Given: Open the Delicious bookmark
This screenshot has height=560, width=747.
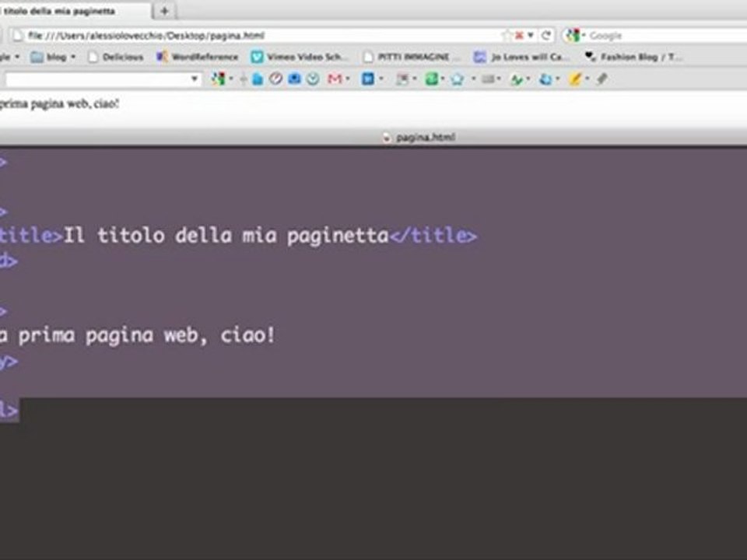Looking at the screenshot, I should coord(116,57).
